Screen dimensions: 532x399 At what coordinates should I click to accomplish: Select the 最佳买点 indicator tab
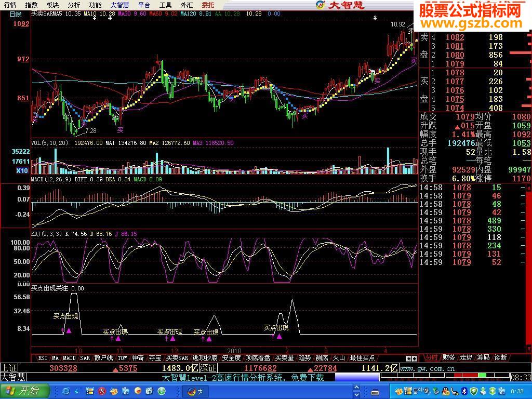[362, 358]
